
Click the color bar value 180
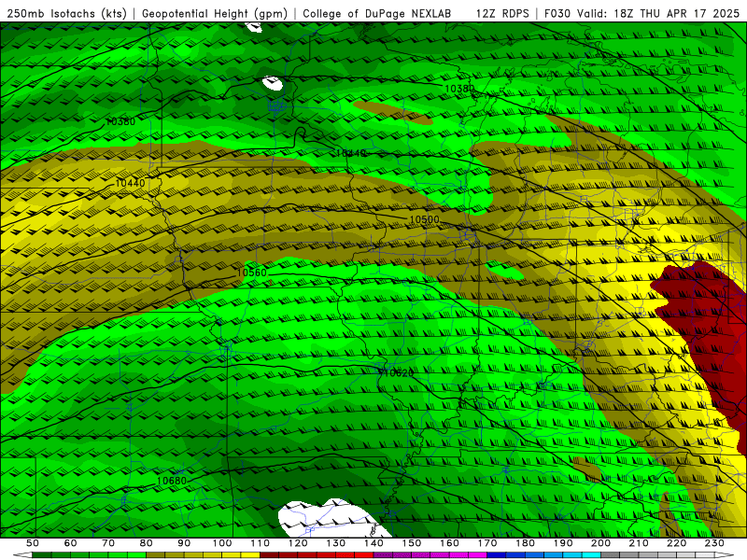point(525,543)
